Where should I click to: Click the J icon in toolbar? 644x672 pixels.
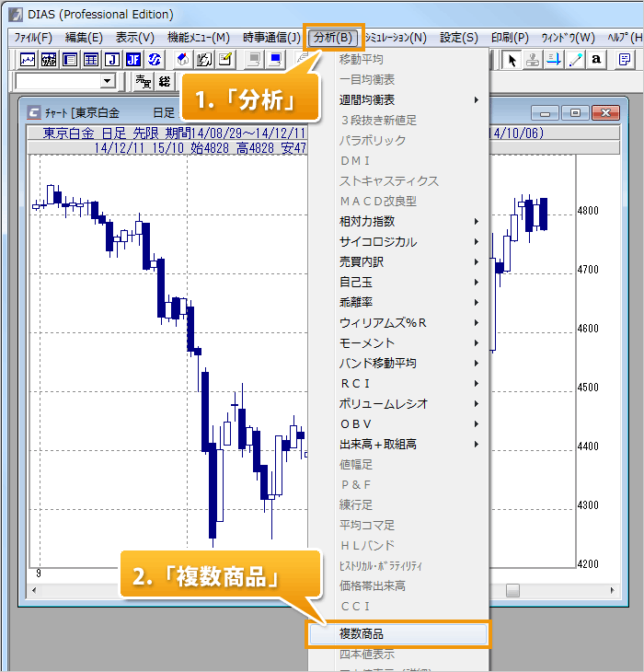click(112, 60)
